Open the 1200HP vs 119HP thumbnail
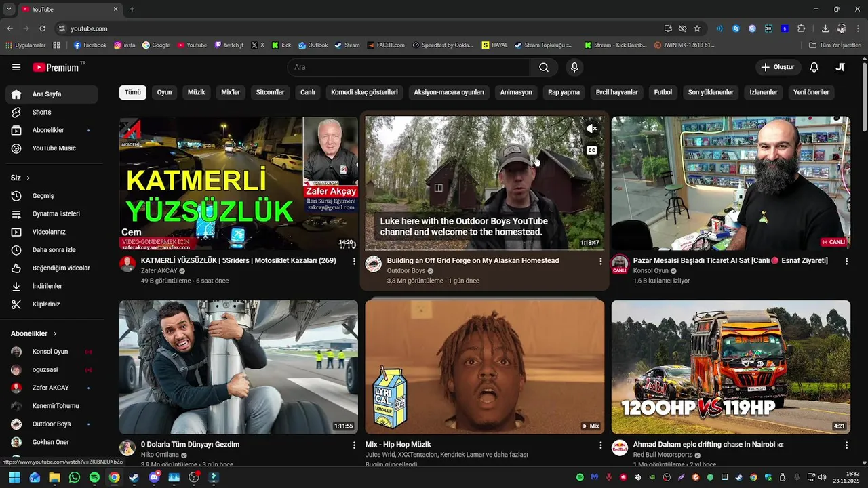Screen dimensions: 868x488 pyautogui.click(x=730, y=367)
